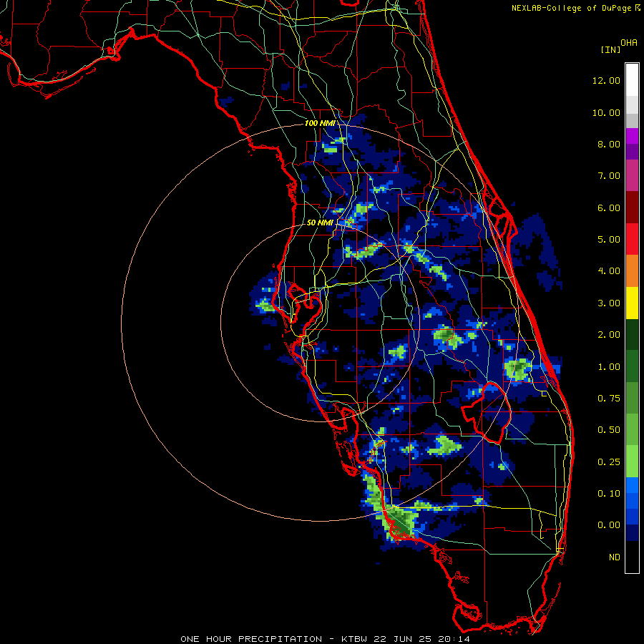Pick the yellow swatch beside 3.00
Viewport: 644px width, 644px height.
[x=632, y=303]
